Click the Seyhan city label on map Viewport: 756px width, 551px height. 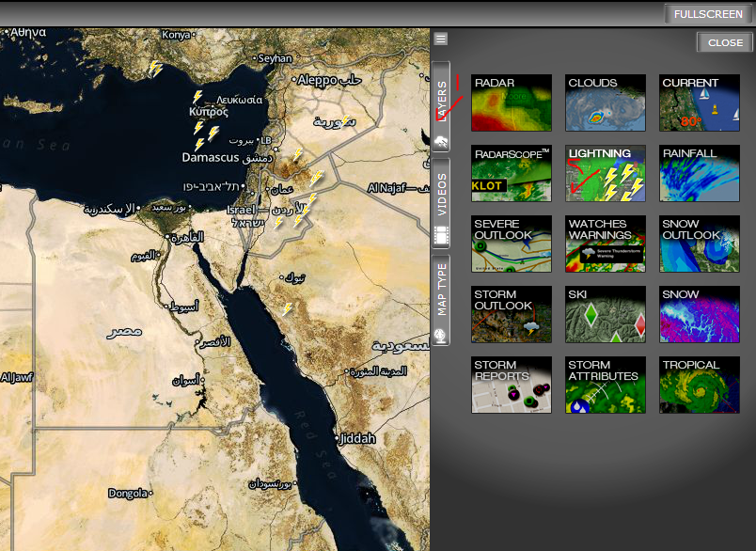275,58
